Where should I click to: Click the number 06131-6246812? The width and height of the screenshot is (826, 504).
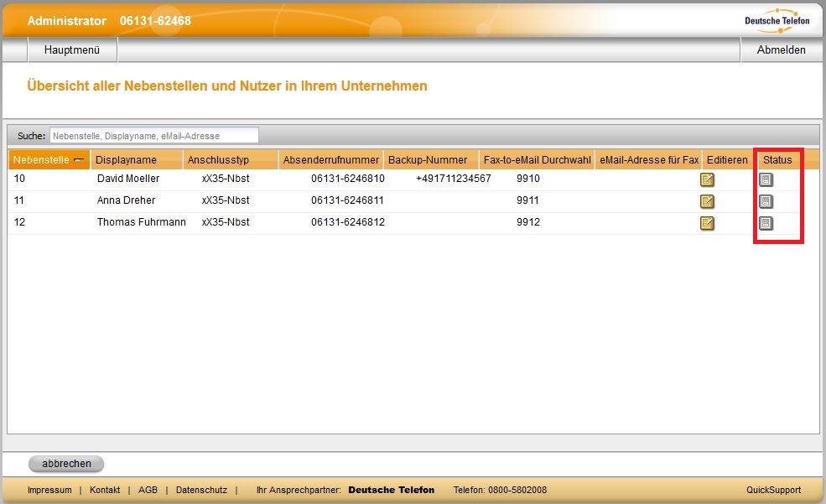point(348,222)
